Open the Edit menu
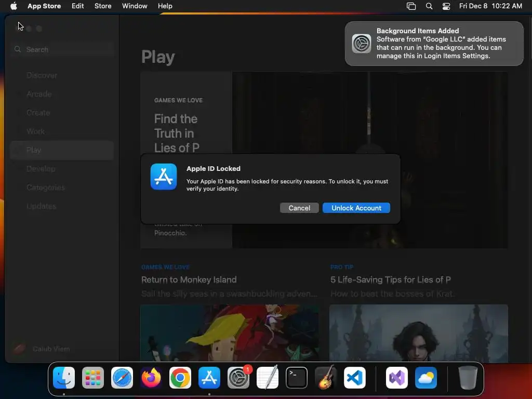This screenshot has height=399, width=532. [x=78, y=6]
